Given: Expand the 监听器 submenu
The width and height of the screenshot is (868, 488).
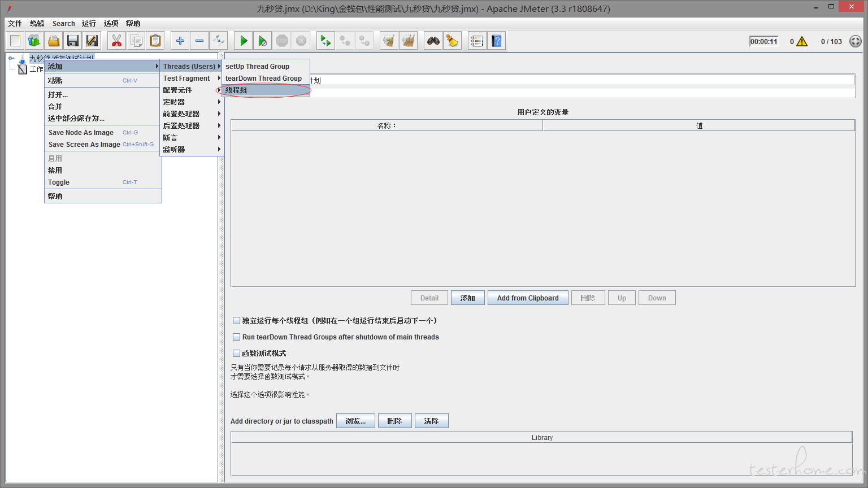Looking at the screenshot, I should click(192, 149).
